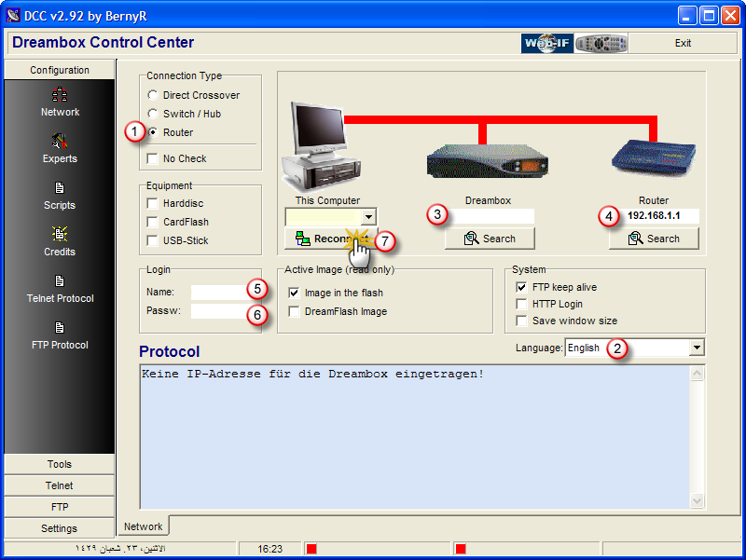Open the FTP sidebar section
The image size is (746, 560).
coord(60,507)
